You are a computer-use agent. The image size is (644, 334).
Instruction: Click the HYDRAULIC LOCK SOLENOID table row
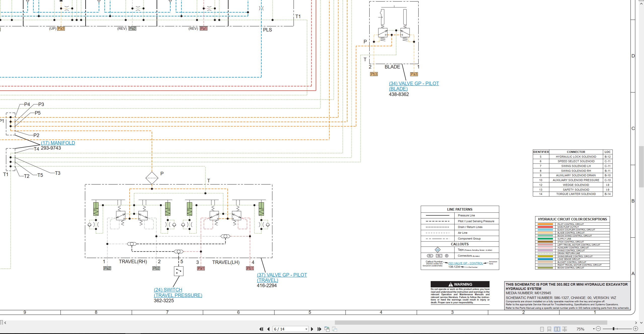(573, 157)
